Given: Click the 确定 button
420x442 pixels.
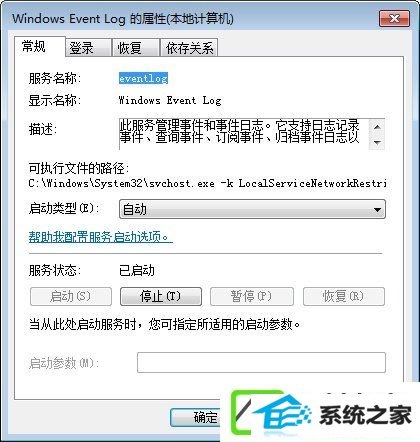Looking at the screenshot, I should coord(195,417).
